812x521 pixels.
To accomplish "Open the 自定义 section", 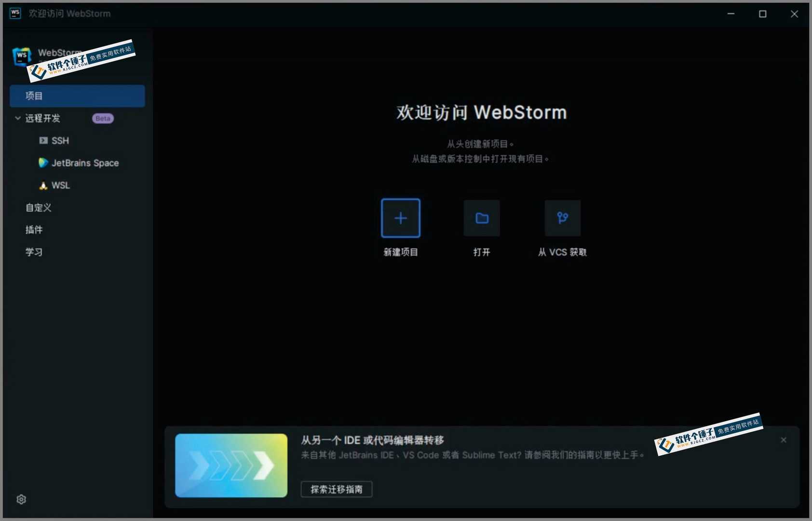I will point(39,207).
